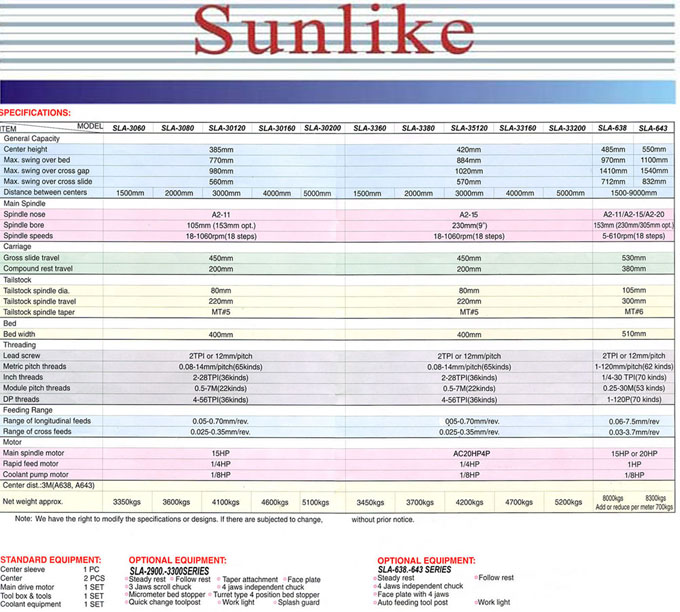Click the SPECIFICATIONS: heading
Screen dimensions: 680x612
click(35, 113)
